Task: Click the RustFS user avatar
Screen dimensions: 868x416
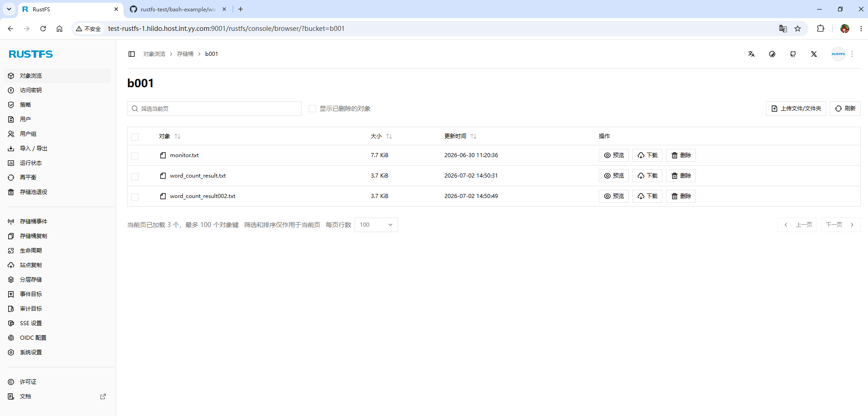Action: [838, 54]
